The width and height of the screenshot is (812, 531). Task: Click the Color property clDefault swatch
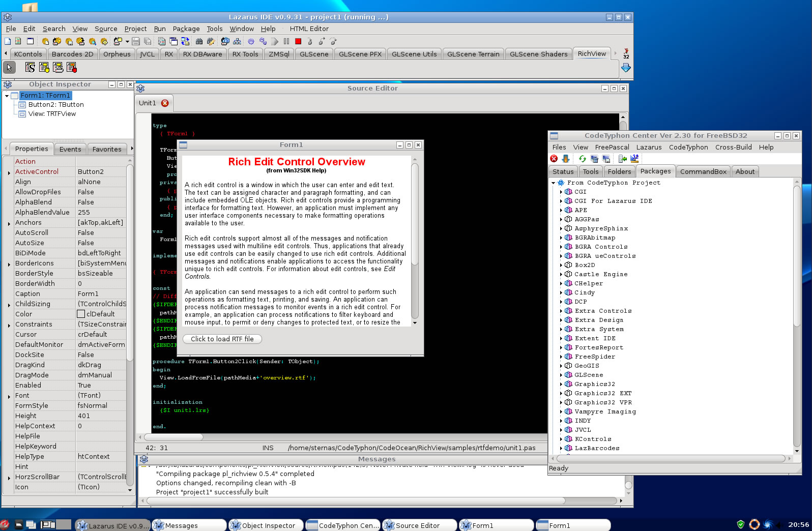81,314
